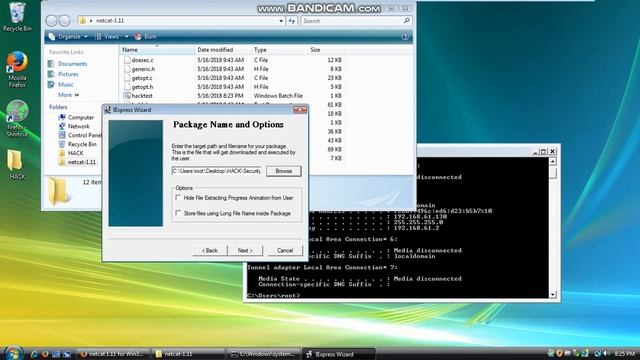Sort by the Size column header
Screen dimensions: 640x360
point(326,50)
